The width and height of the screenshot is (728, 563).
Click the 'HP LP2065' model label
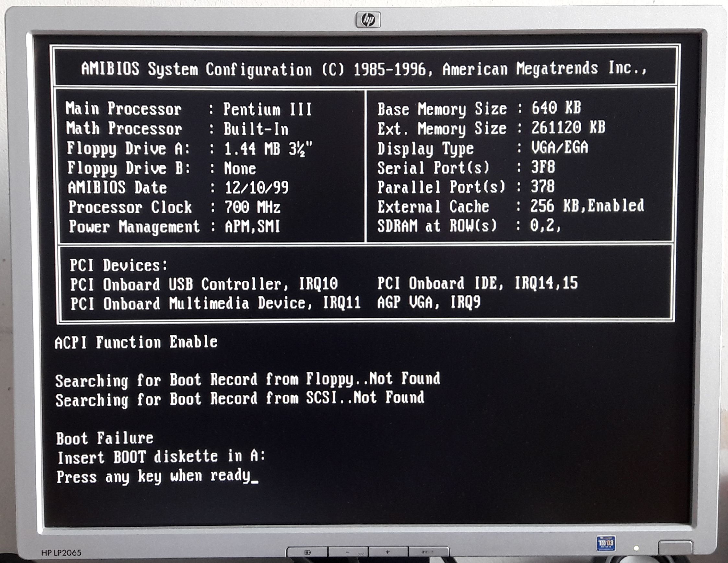(x=61, y=553)
